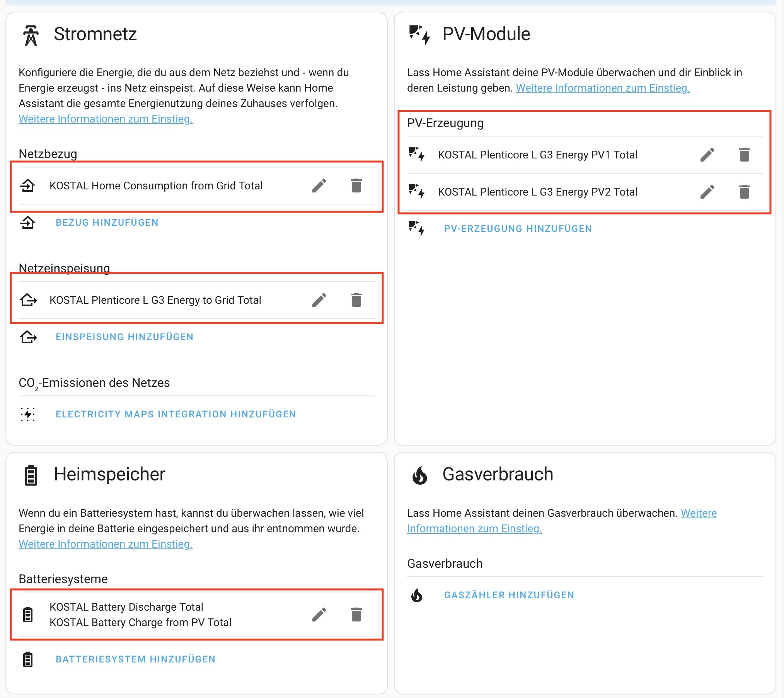Image resolution: width=784 pixels, height=698 pixels.
Task: Open Stromnetz 'Weitere Informationen zum Einstieg' link
Action: (x=106, y=119)
